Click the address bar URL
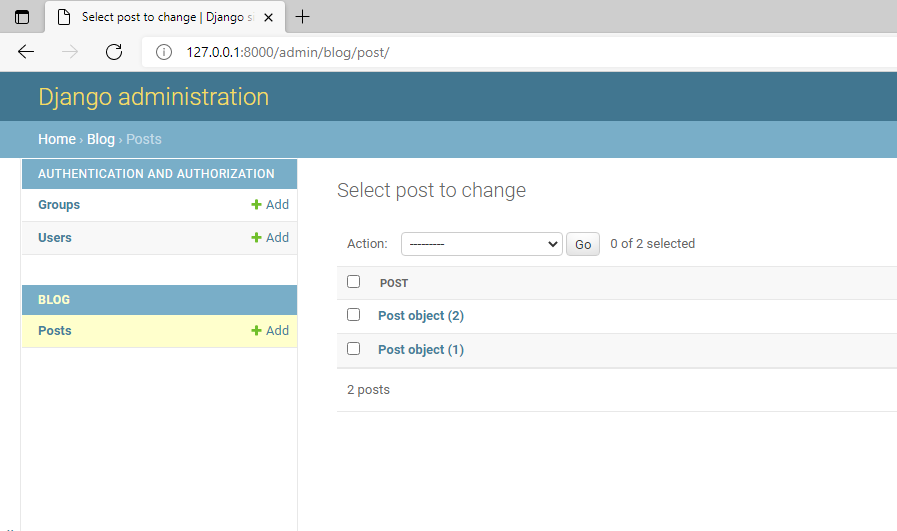 (x=288, y=53)
